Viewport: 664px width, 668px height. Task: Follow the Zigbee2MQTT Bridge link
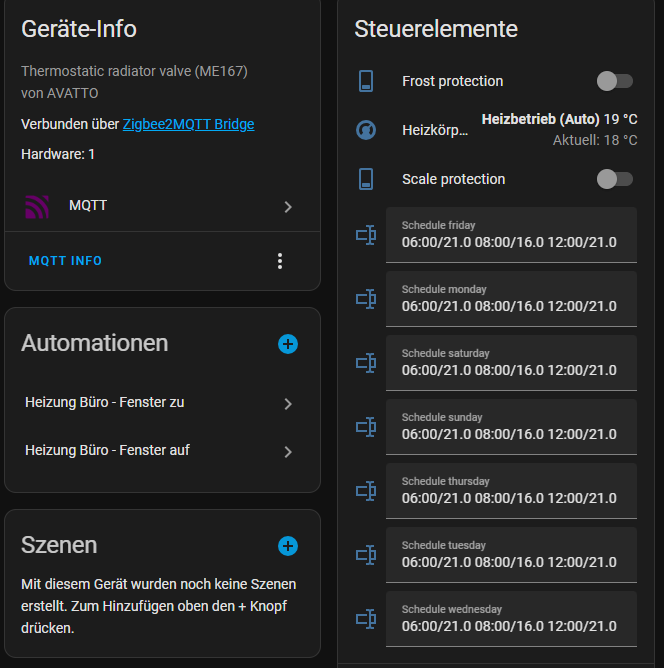point(188,125)
